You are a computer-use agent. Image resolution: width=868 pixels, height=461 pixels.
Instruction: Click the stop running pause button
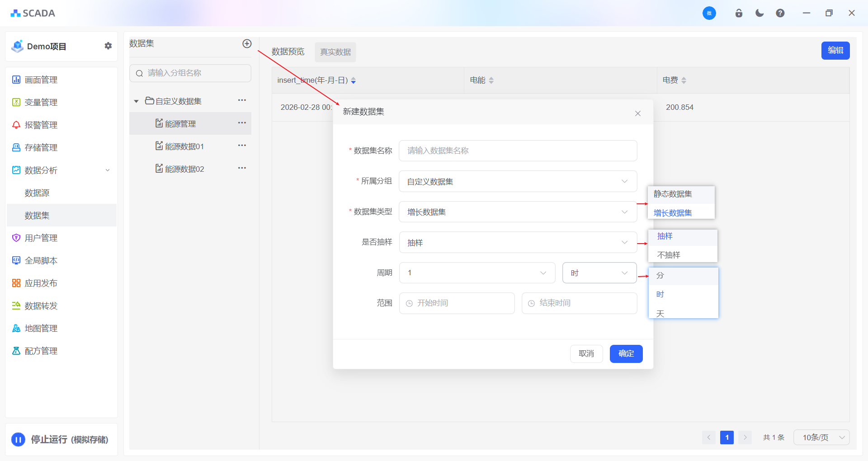coord(19,439)
